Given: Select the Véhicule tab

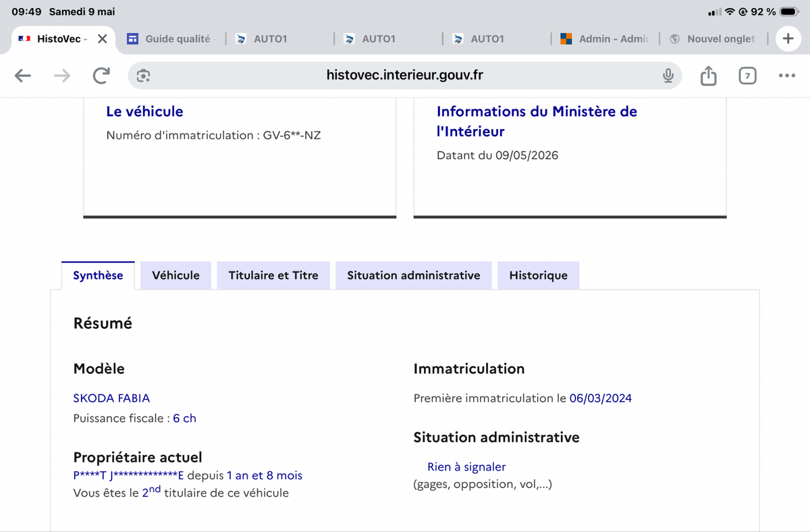Looking at the screenshot, I should (x=175, y=275).
